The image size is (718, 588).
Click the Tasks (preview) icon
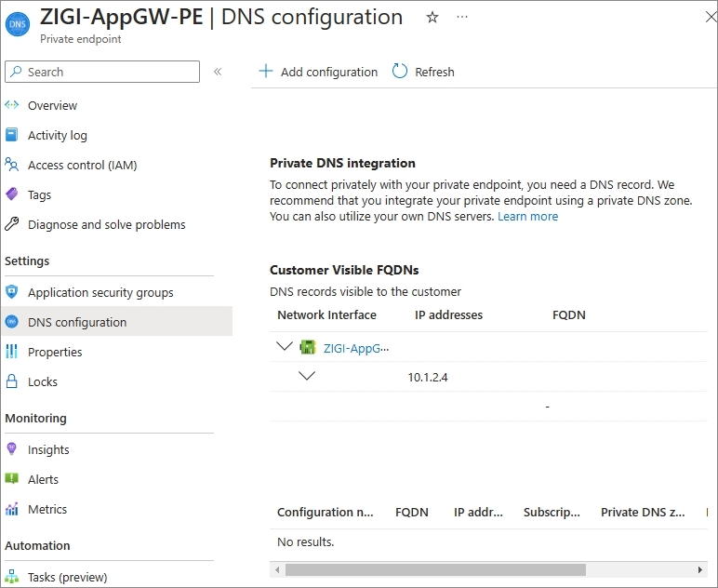click(x=11, y=576)
